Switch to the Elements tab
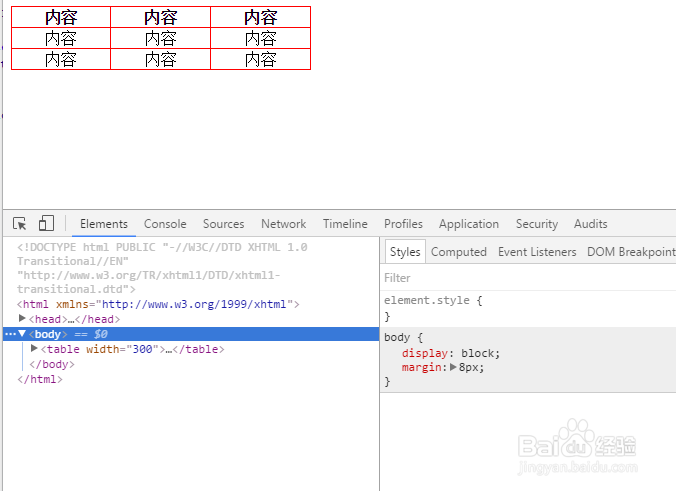This screenshot has width=676, height=491. tap(104, 224)
